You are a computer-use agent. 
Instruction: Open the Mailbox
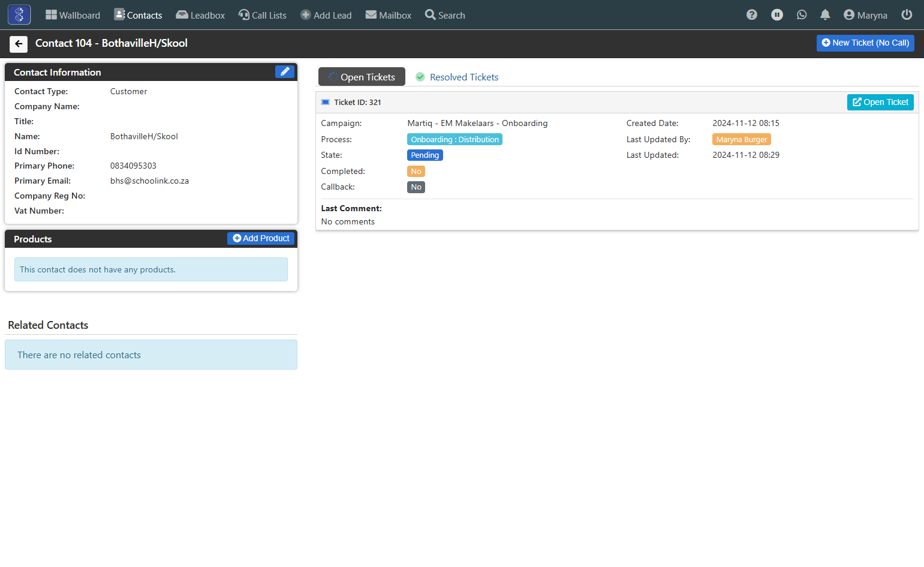389,15
